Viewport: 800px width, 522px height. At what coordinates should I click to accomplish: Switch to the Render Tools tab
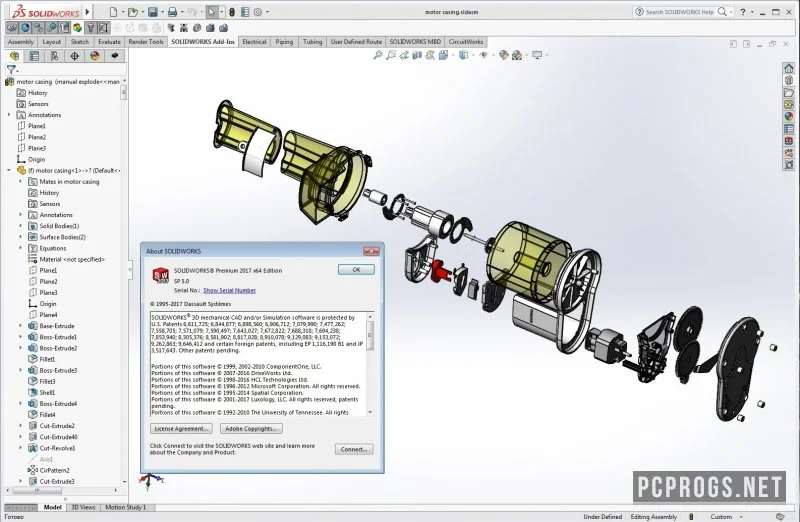point(146,42)
